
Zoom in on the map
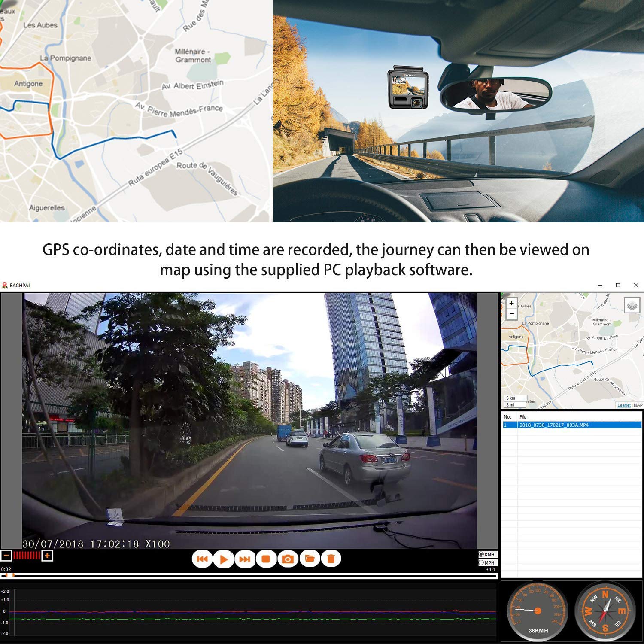point(512,303)
